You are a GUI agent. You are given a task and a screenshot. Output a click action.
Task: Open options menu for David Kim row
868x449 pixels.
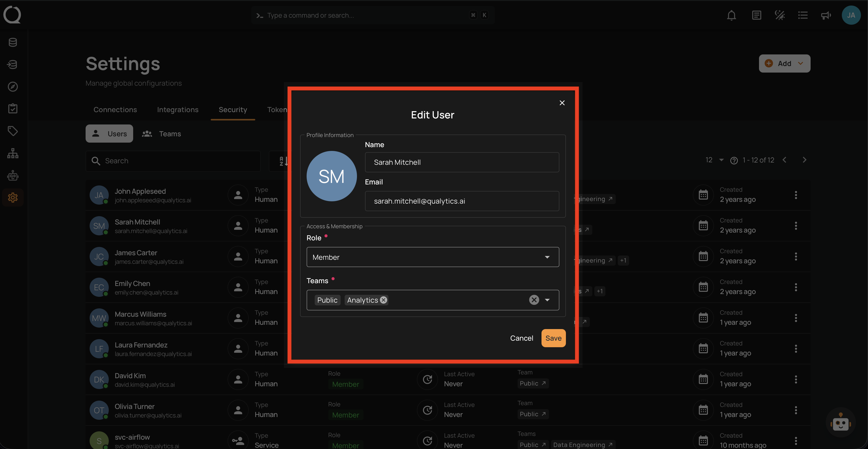(x=796, y=379)
